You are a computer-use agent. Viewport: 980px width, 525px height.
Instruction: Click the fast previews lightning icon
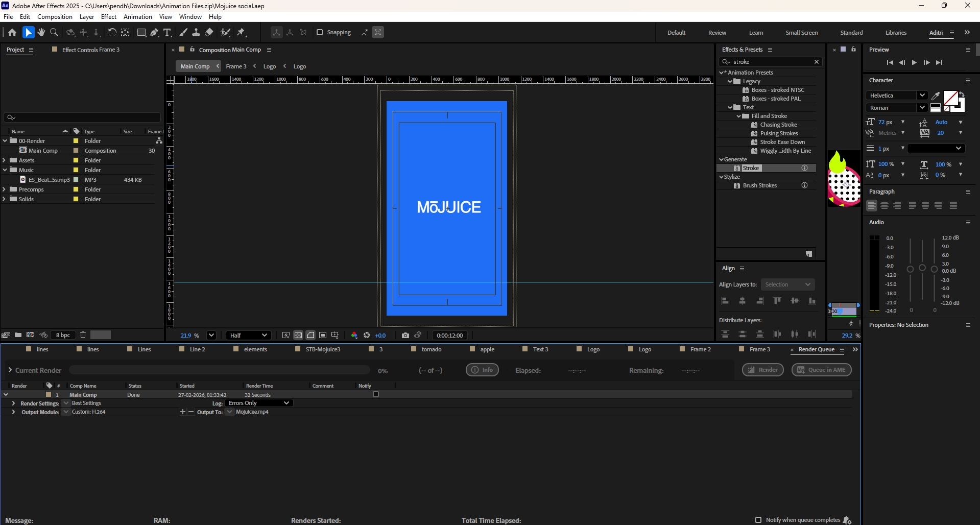(286, 336)
